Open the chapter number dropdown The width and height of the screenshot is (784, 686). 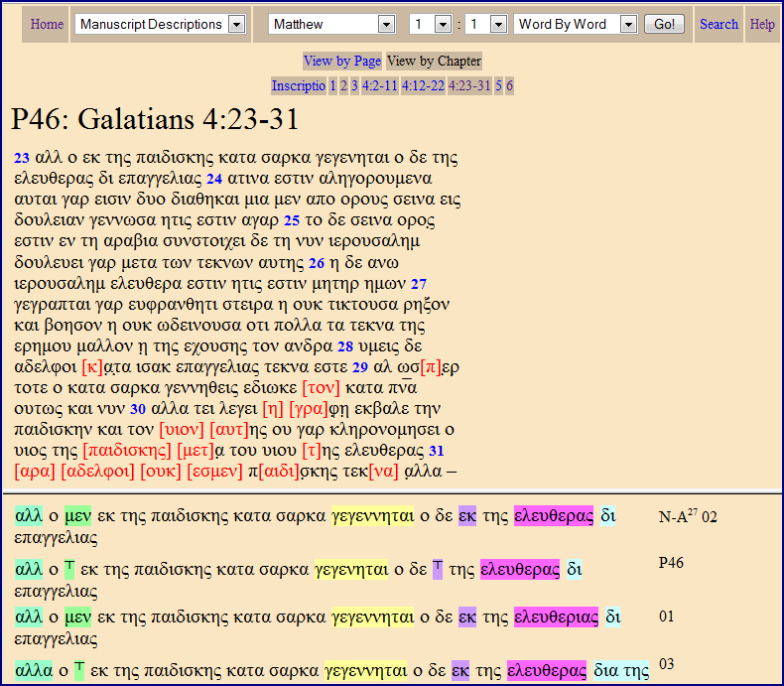[431, 24]
